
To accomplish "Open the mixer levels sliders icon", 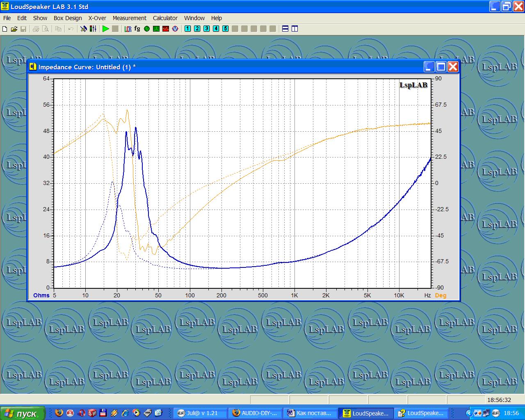I will tap(93, 29).
